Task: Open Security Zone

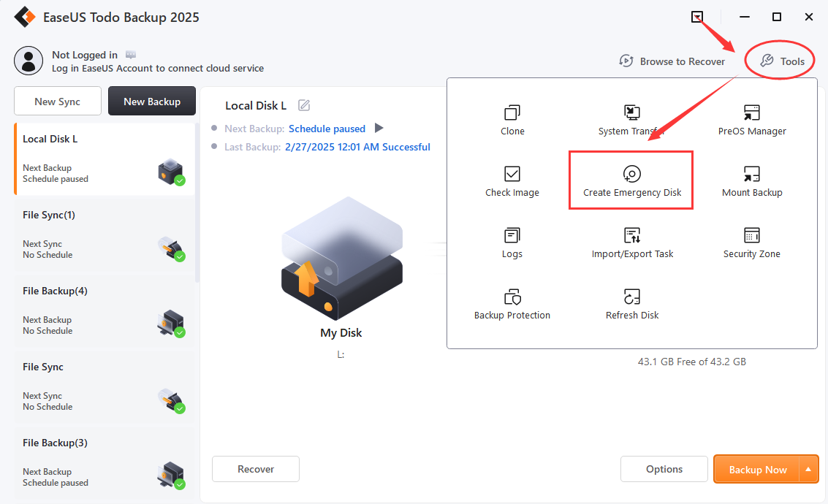Action: pos(751,243)
